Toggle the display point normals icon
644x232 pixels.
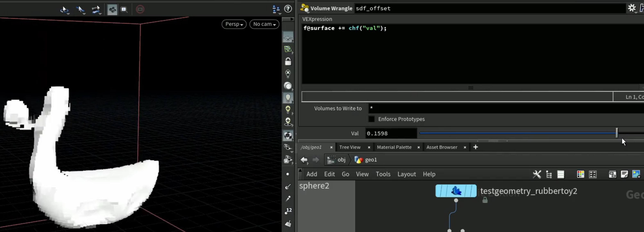point(288,187)
